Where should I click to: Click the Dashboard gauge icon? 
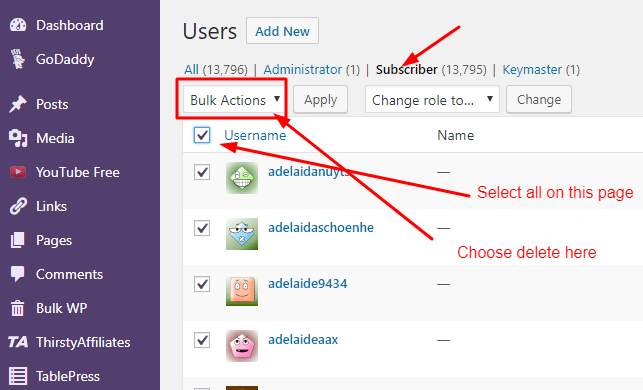click(18, 25)
